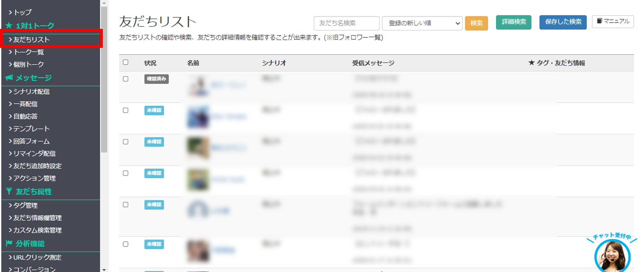
Task: Click the 1対1トーク section heading
Action: click(35, 26)
